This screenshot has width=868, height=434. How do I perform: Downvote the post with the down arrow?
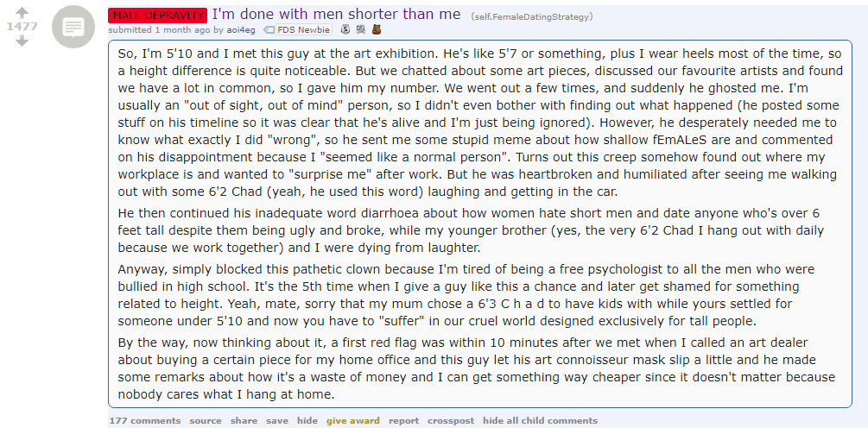pos(22,41)
